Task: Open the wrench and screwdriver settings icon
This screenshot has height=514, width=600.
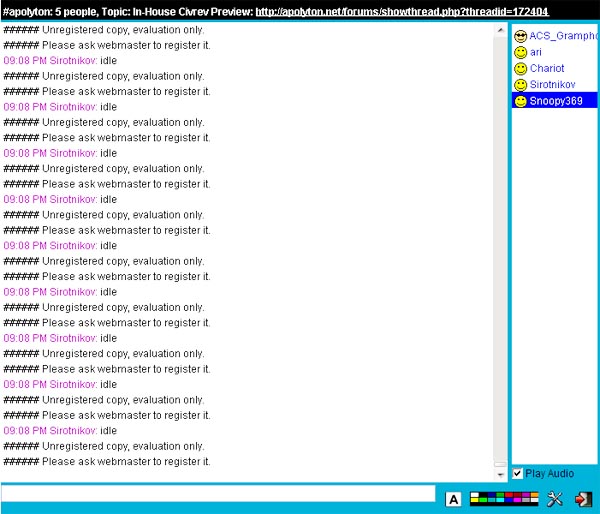Action: (555, 499)
